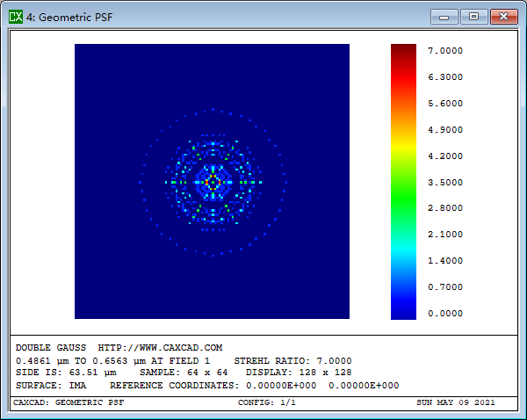Click the HTTP://WWW.CAXCAD.COM text
The width and height of the screenshot is (527, 420).
160,347
